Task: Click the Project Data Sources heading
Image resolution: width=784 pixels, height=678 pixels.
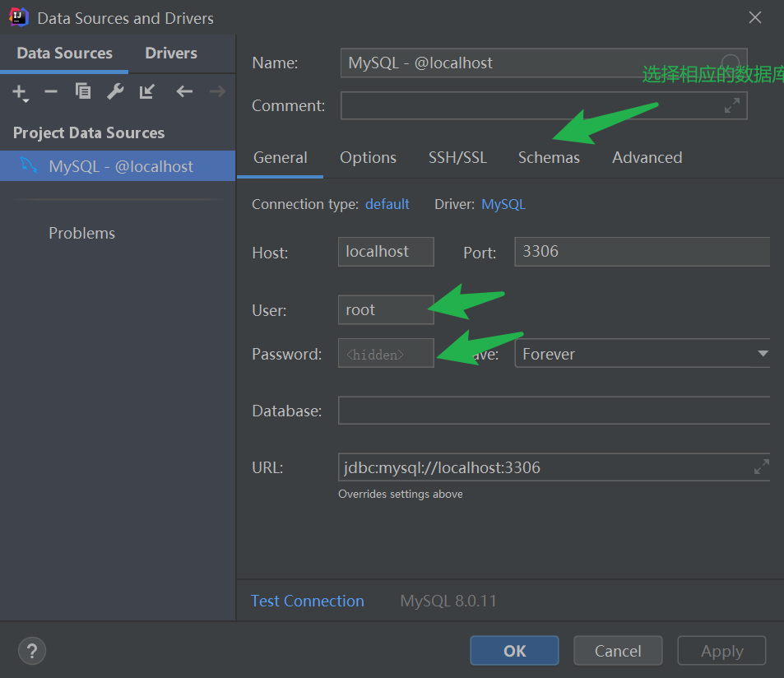Action: pyautogui.click(x=89, y=132)
